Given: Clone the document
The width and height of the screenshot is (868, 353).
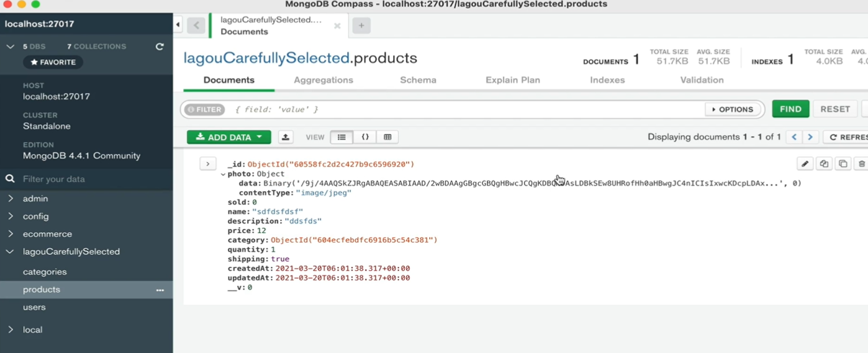Looking at the screenshot, I should coord(843,164).
